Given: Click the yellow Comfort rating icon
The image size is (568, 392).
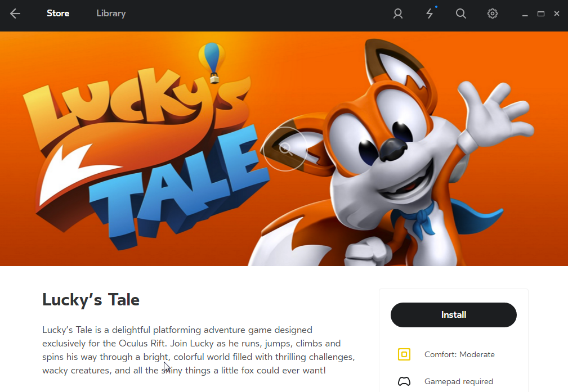Looking at the screenshot, I should click(x=404, y=354).
